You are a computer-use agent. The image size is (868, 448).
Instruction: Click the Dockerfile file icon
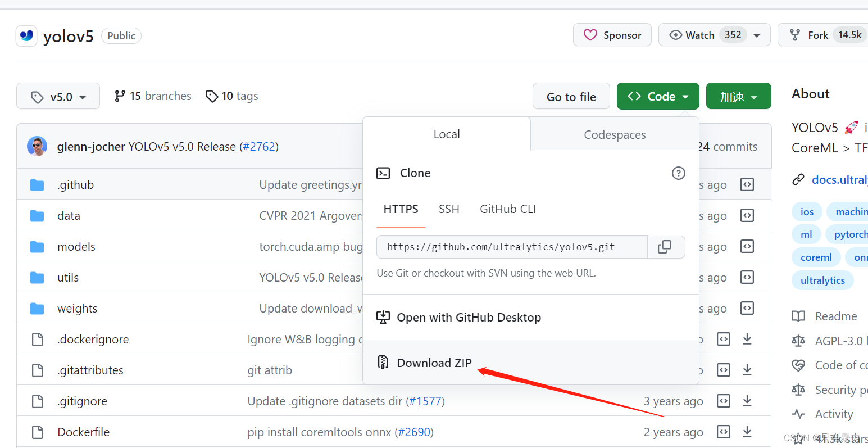click(x=38, y=432)
